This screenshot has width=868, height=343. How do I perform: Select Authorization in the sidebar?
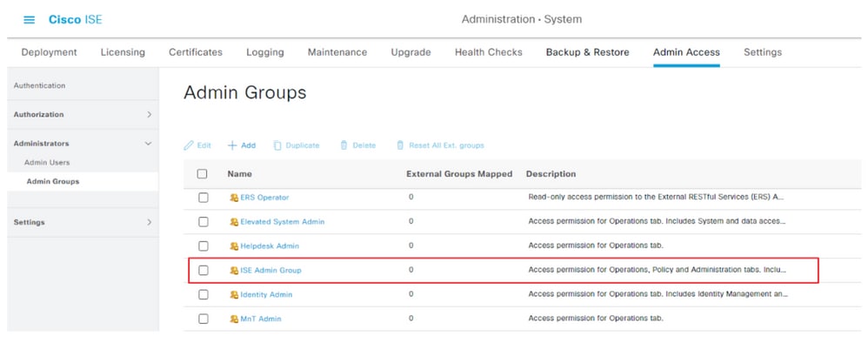coord(39,115)
